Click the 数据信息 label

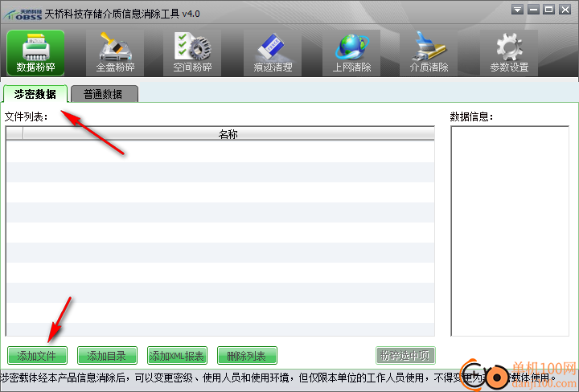click(x=471, y=117)
